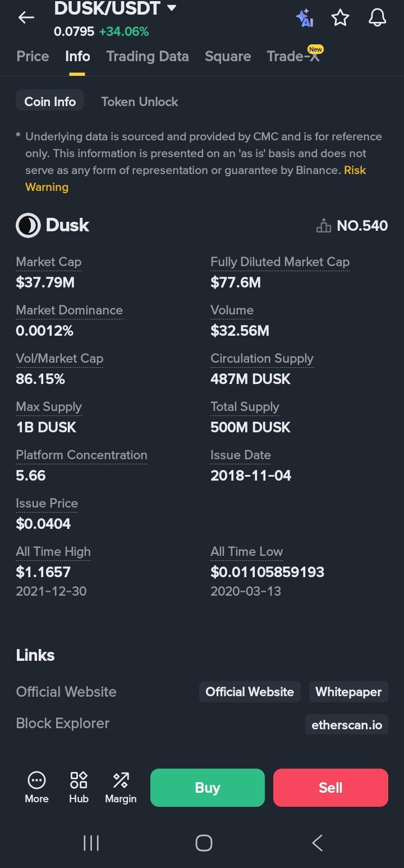Image resolution: width=404 pixels, height=868 pixels.
Task: Switch to the Price tab
Action: 33,57
